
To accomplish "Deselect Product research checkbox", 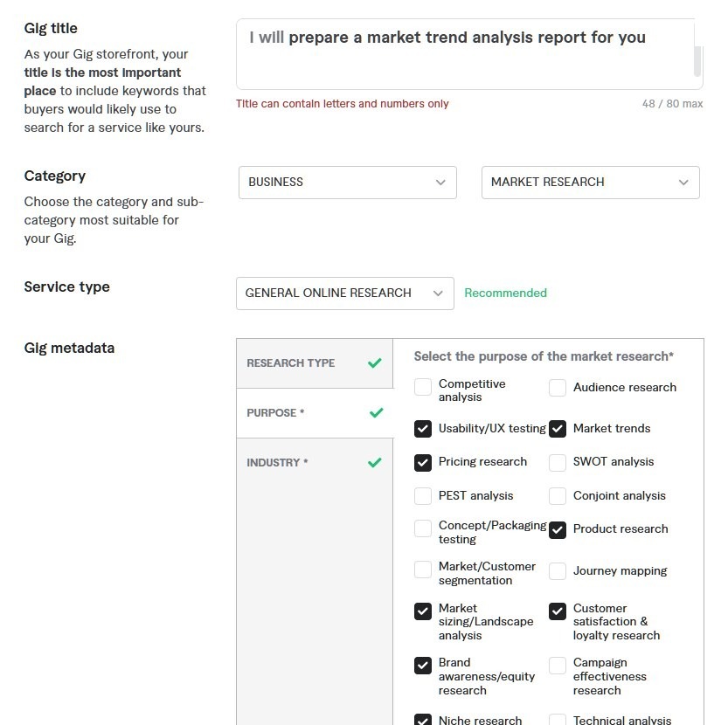I will pyautogui.click(x=558, y=529).
